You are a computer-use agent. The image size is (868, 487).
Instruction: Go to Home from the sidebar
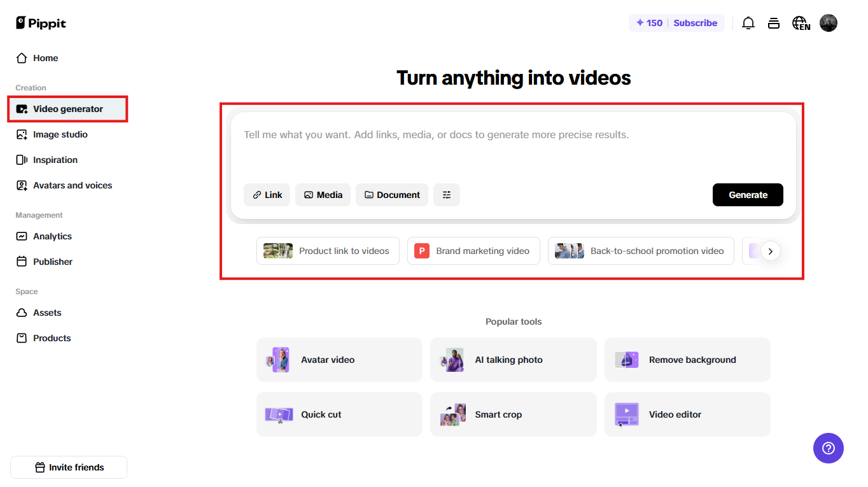point(45,58)
